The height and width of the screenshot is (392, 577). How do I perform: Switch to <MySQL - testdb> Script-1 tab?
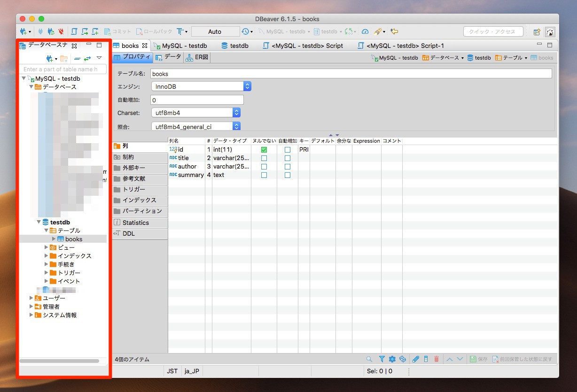coord(401,46)
